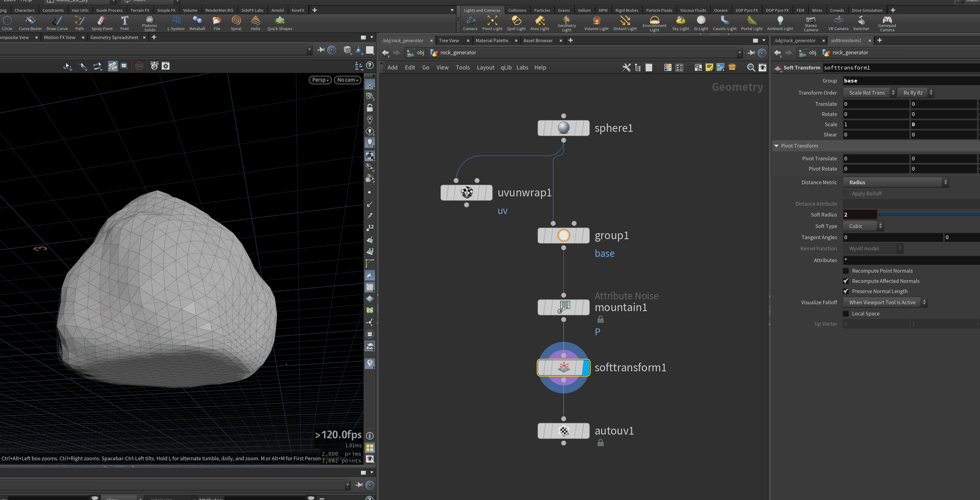This screenshot has height=500, width=980.
Task: Click the softtransform1 node icon
Action: (563, 367)
